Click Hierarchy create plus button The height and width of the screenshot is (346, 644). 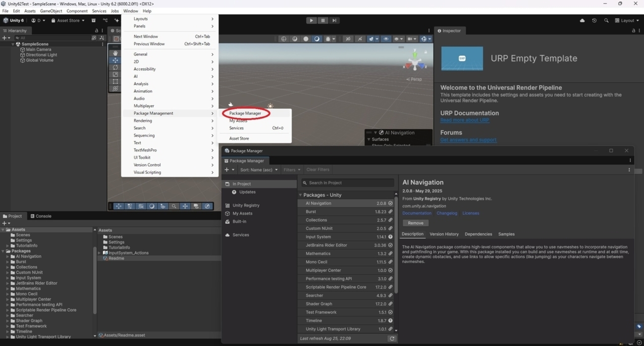tap(4, 38)
